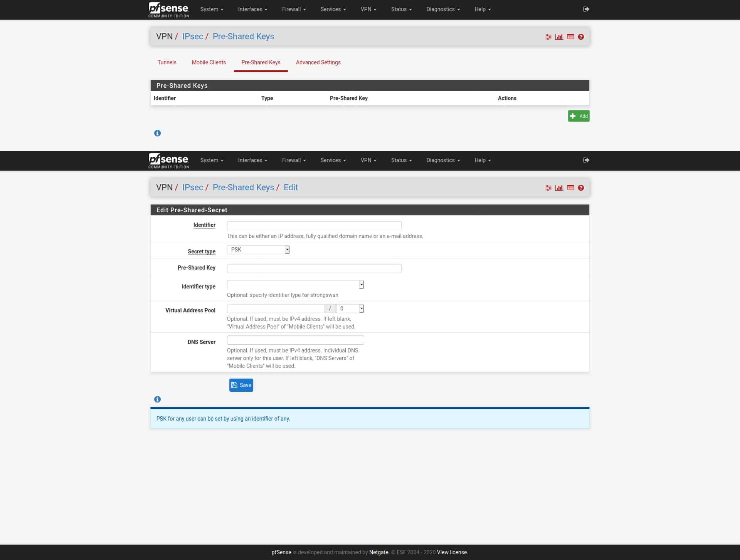Click the pfSense logo in the top navbar
The width and height of the screenshot is (740, 560).
[168, 10]
